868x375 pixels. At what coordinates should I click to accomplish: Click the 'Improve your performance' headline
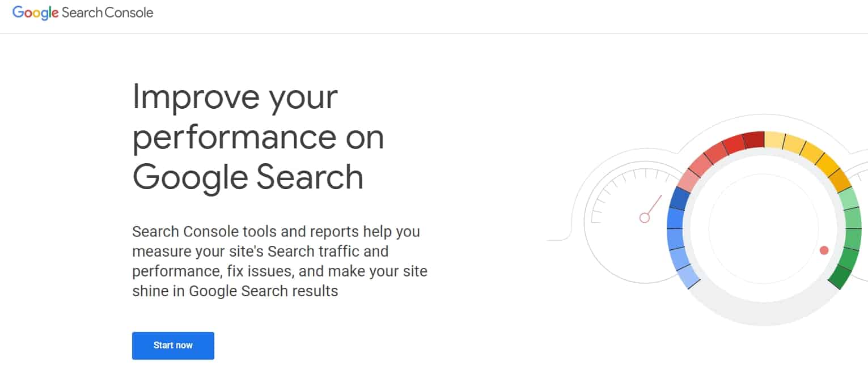click(258, 137)
